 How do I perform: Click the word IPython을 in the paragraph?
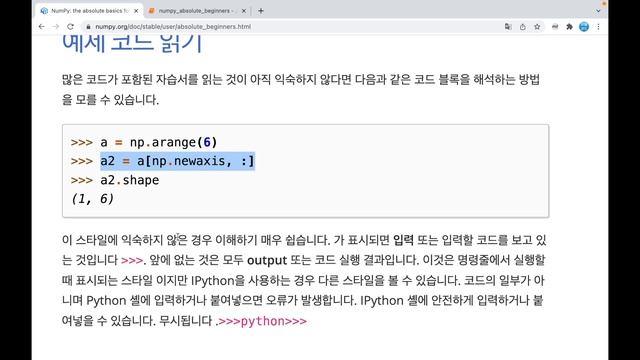tap(218, 281)
